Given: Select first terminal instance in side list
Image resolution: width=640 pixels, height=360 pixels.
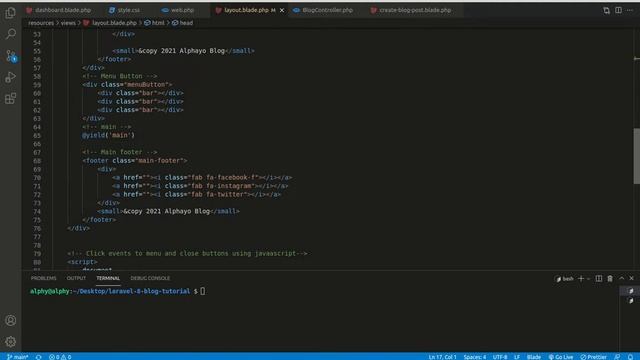Looking at the screenshot, I should 630,291.
